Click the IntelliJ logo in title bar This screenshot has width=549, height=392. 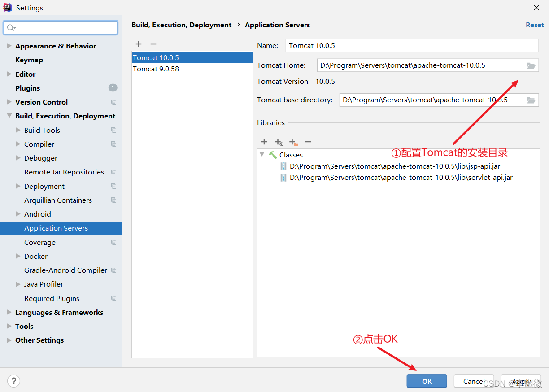pos(8,8)
